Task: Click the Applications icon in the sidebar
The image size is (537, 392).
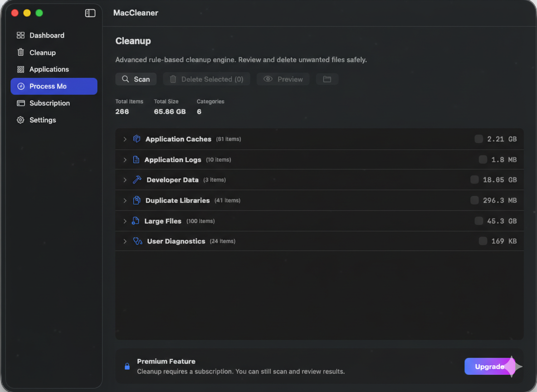Action: click(20, 69)
